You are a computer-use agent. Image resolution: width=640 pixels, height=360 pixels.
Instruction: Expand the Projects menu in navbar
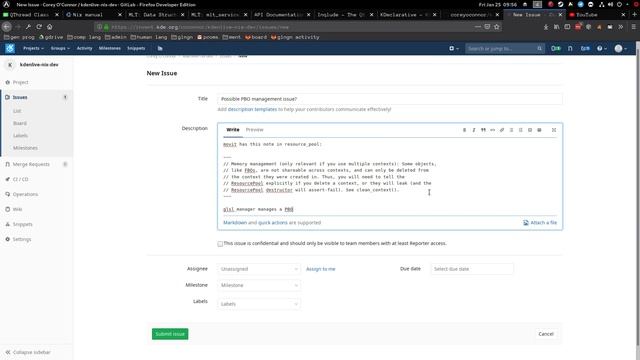pos(33,48)
